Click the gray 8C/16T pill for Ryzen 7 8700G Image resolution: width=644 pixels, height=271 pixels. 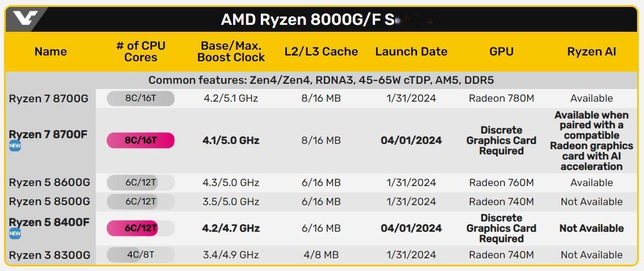[x=140, y=99]
